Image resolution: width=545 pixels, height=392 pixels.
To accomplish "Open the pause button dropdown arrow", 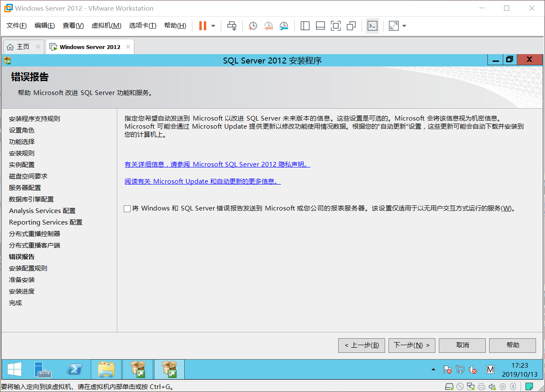I will pyautogui.click(x=213, y=26).
